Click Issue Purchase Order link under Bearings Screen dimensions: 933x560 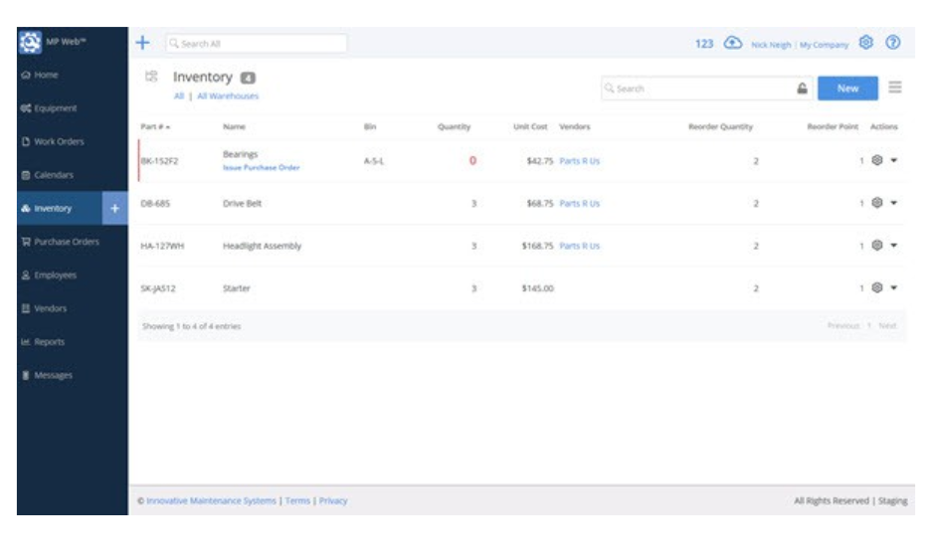(261, 168)
